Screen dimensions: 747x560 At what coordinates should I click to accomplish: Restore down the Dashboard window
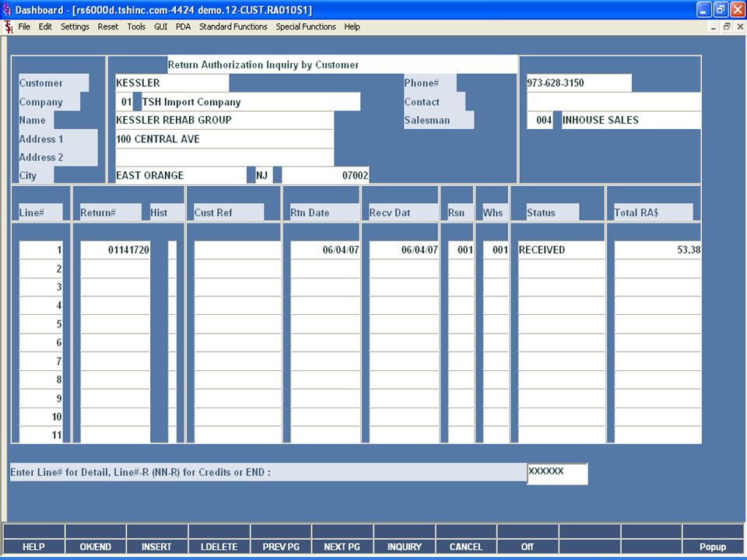coord(721,9)
